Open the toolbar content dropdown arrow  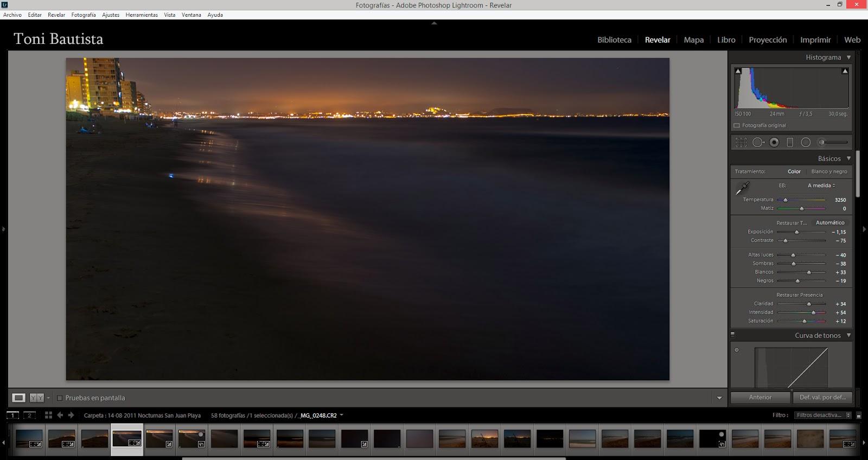click(x=719, y=398)
